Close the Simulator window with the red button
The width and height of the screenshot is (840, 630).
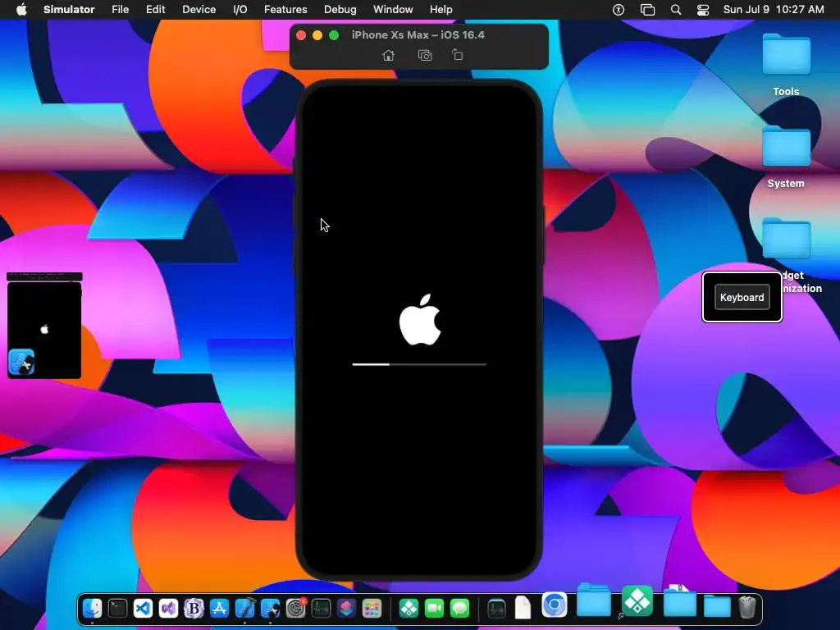pyautogui.click(x=301, y=35)
